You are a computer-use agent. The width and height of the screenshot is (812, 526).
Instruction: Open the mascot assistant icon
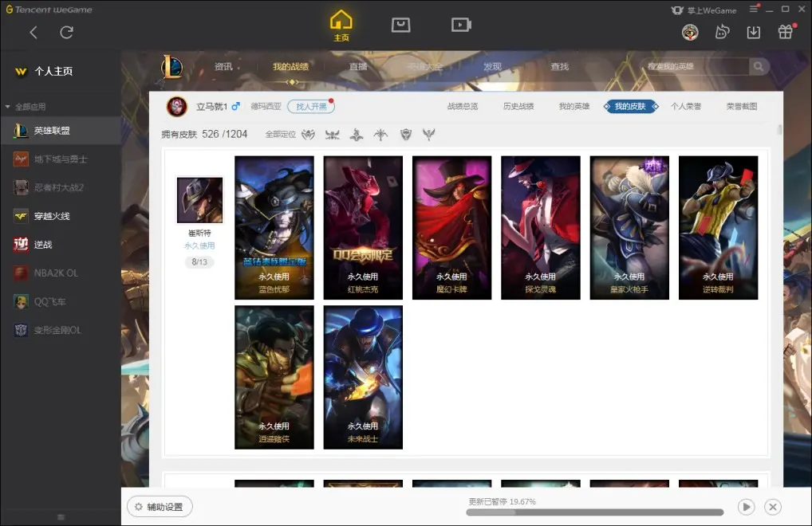(722, 32)
